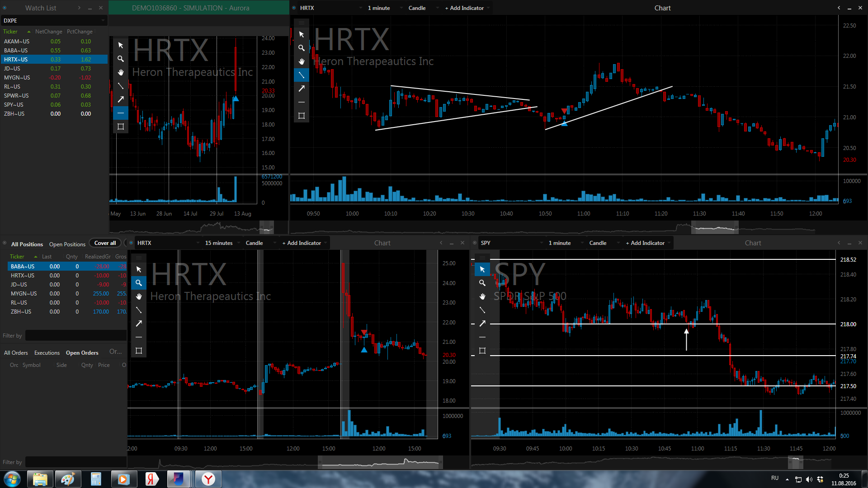Click overview navigator thumb under HRTX 1 minute chart
The image size is (868, 488).
715,228
